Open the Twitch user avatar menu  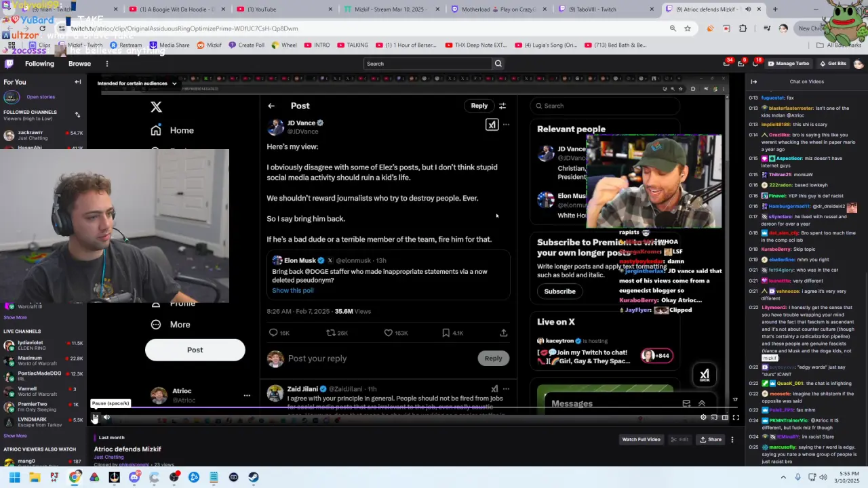(859, 64)
